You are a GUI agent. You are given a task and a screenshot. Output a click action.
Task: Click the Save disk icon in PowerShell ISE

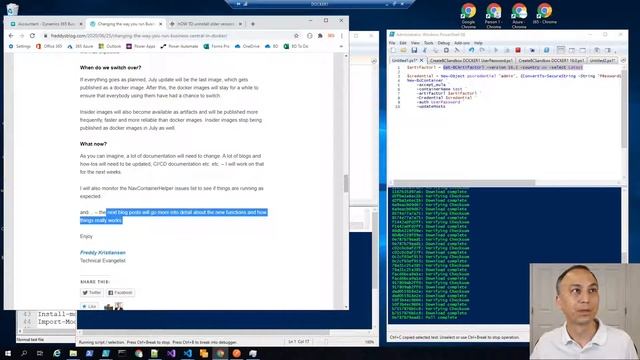[414, 50]
